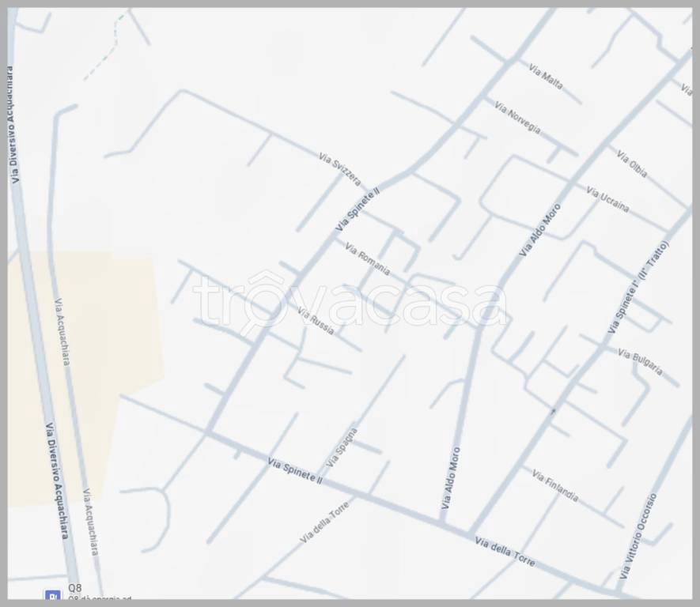Click on the Via Ucraina label
Screen dimensions: 700x607
(607, 199)
